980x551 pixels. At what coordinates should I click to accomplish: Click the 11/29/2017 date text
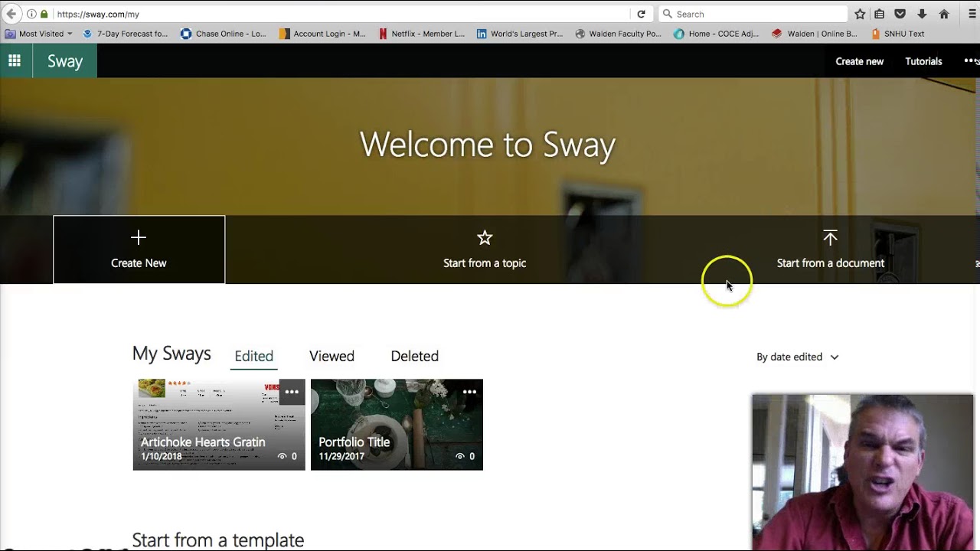click(x=341, y=456)
